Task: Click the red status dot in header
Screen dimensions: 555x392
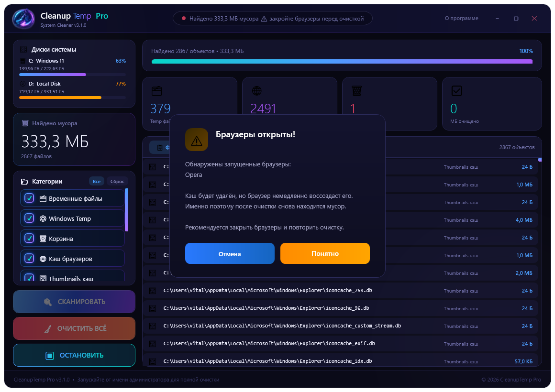Action: tap(184, 18)
